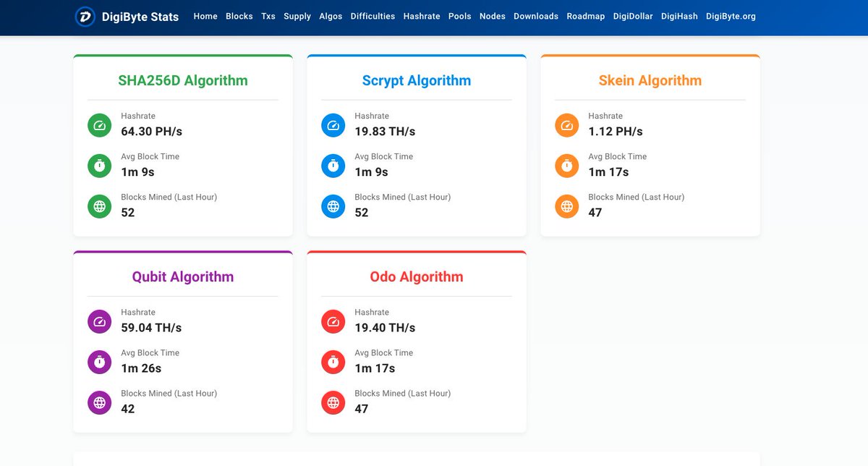
Task: Click the Odo blocks mined globe icon
Action: point(333,402)
